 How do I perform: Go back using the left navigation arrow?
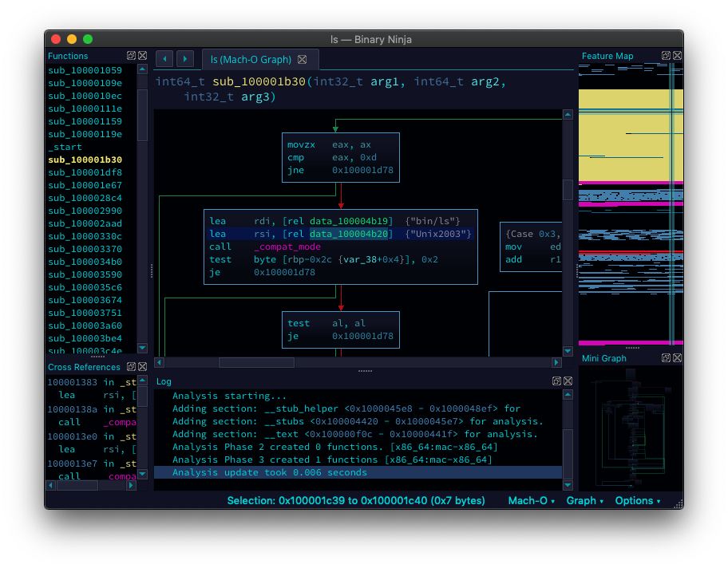pyautogui.click(x=164, y=59)
